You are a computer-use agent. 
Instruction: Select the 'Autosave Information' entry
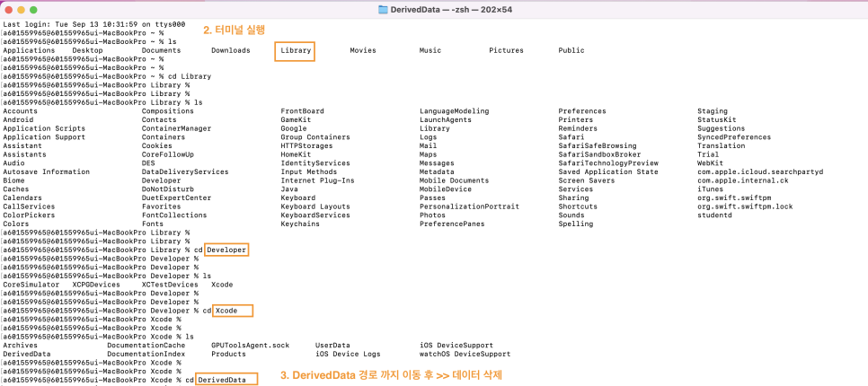coord(46,171)
